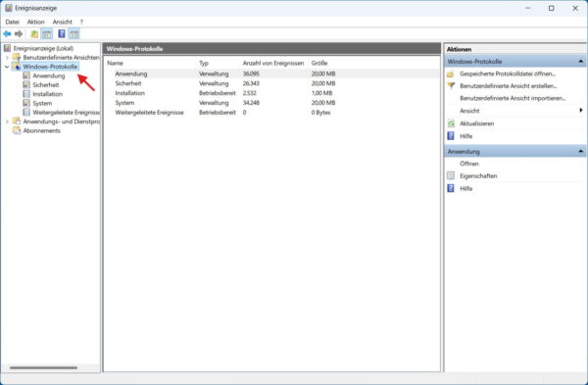Sort by the Größe column header
This screenshot has width=588, height=385.
pyautogui.click(x=319, y=63)
